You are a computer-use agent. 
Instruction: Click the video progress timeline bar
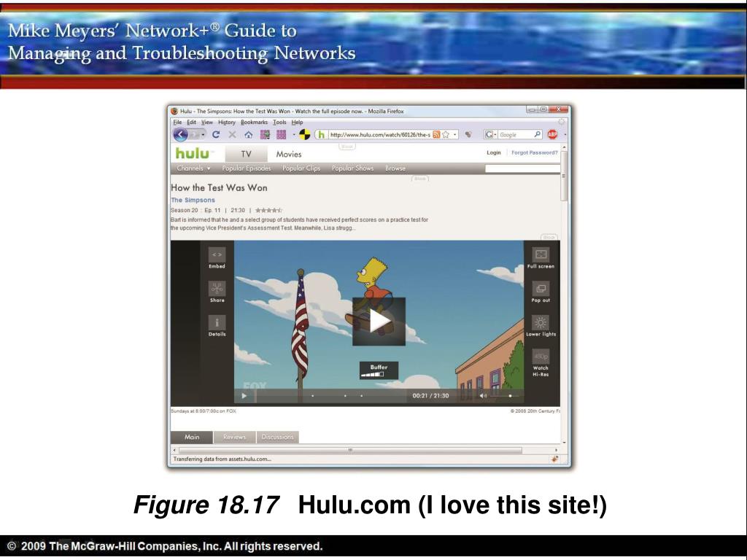click(x=331, y=396)
